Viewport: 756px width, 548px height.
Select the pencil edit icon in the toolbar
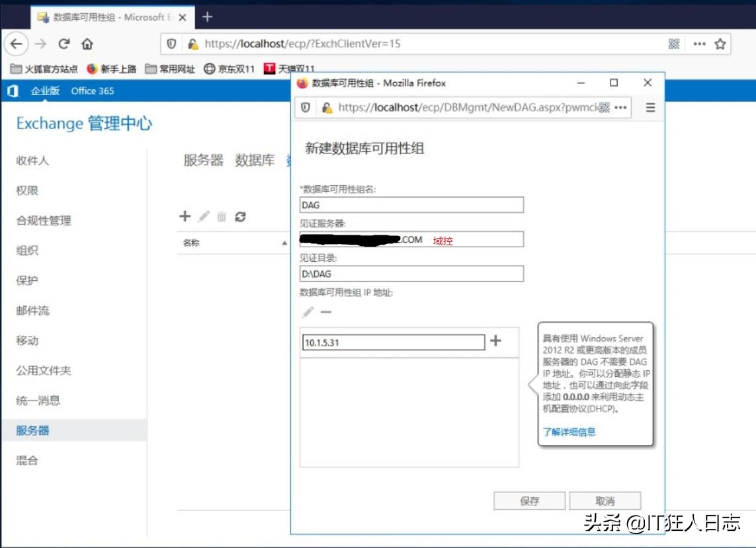tap(202, 216)
